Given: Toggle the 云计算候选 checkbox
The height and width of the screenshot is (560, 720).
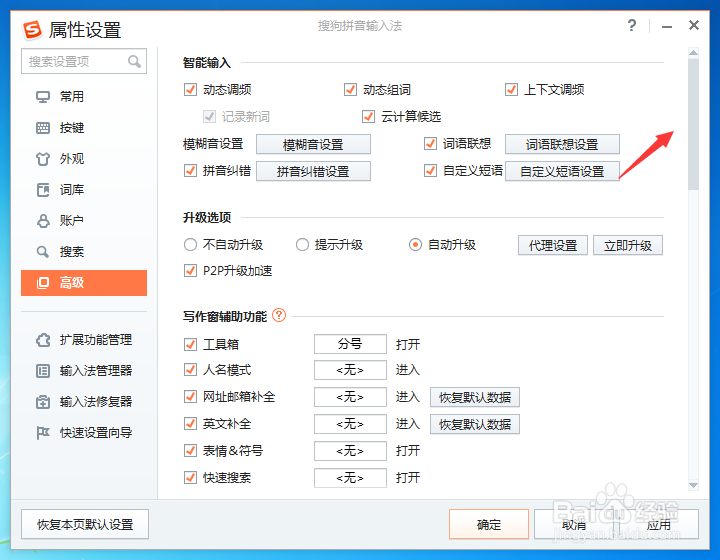Looking at the screenshot, I should point(368,117).
